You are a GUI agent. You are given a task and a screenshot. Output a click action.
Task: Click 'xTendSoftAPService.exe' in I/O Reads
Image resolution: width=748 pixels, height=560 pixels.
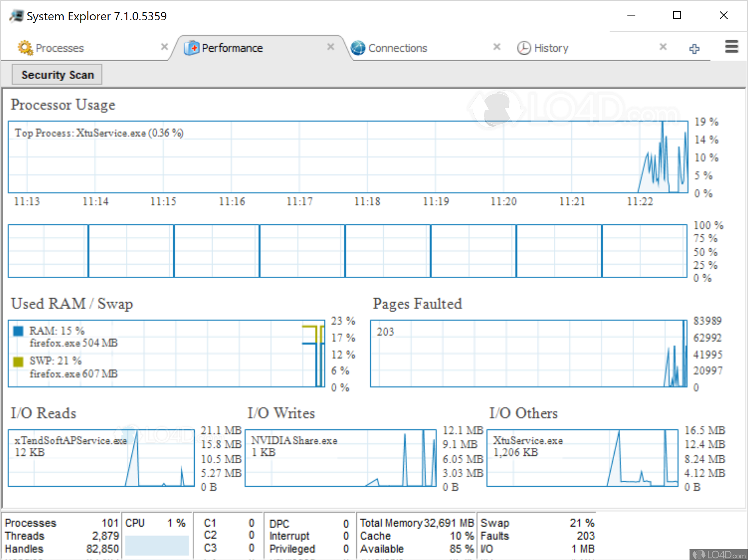pyautogui.click(x=71, y=441)
